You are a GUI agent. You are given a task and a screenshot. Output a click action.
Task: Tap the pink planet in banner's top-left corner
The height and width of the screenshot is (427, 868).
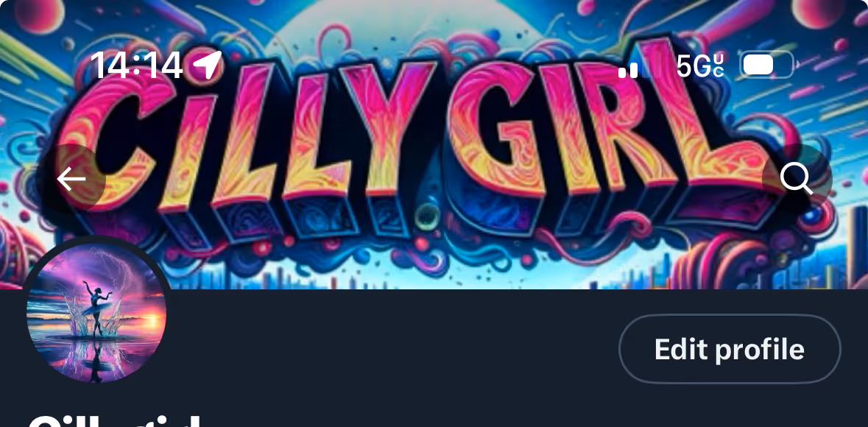click(x=39, y=15)
